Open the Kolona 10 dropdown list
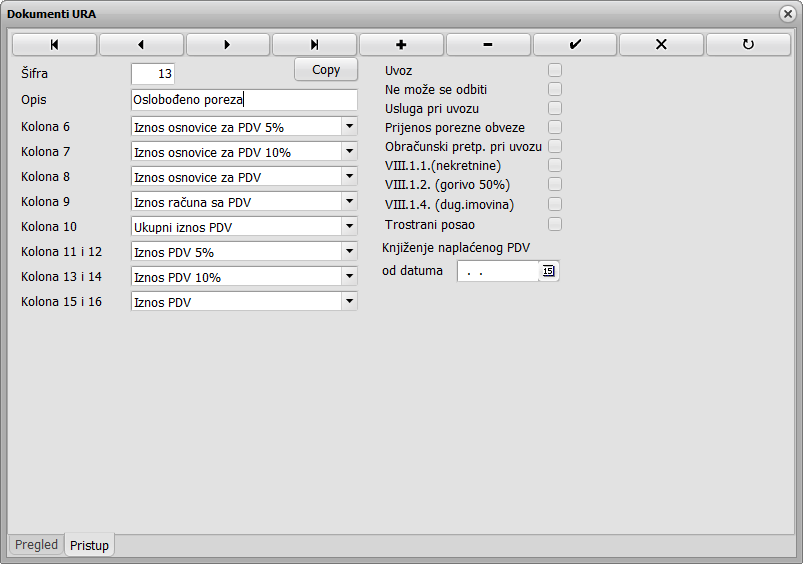803x564 pixels. point(349,226)
